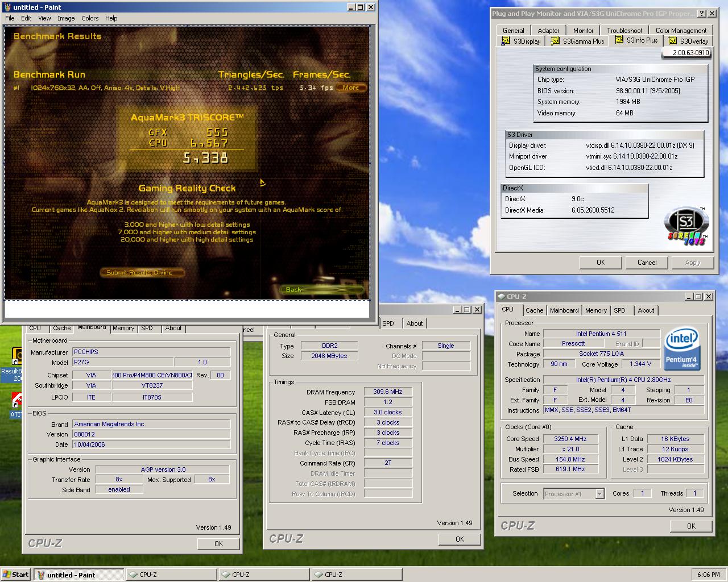Open the Color Management tab

681,31
